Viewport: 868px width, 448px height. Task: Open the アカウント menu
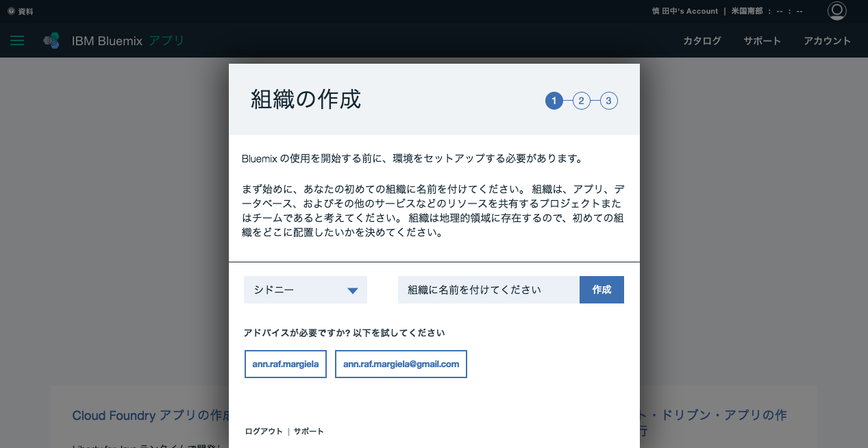(827, 40)
